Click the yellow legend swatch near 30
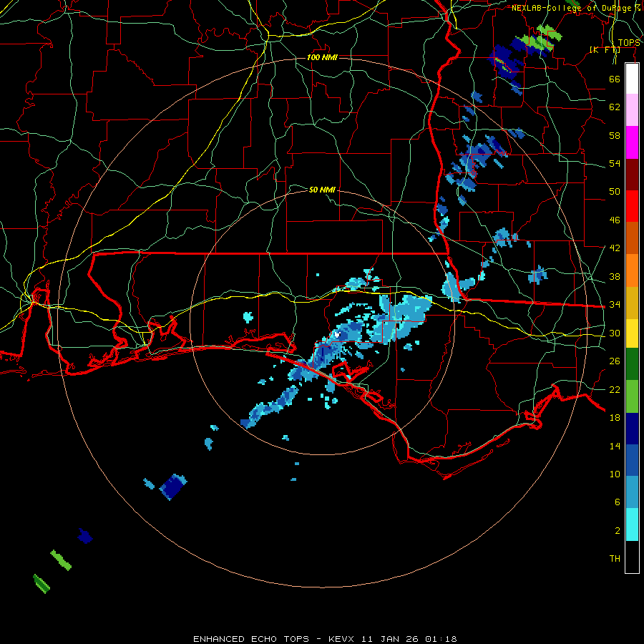 (x=632, y=333)
